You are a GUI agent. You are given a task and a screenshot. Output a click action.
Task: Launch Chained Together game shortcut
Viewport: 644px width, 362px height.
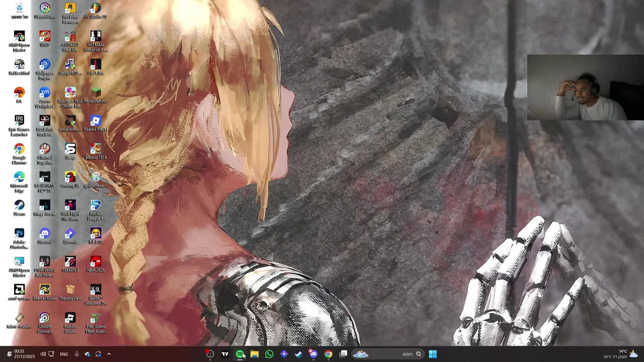[45, 154]
